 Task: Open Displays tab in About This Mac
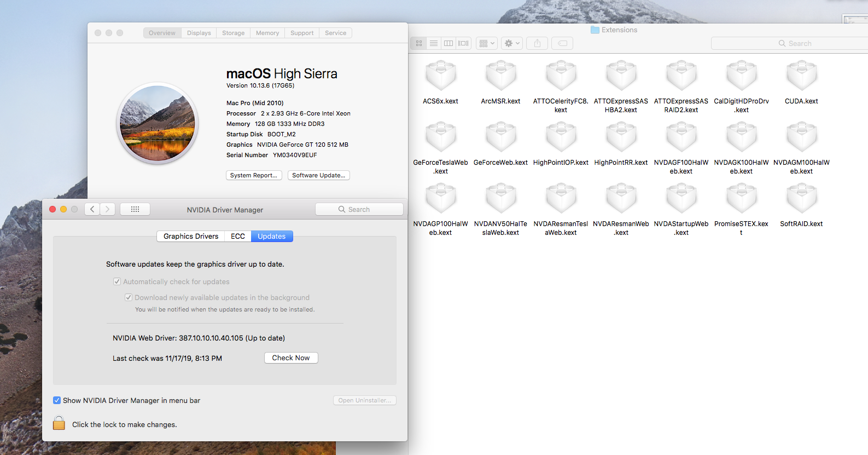click(x=199, y=33)
